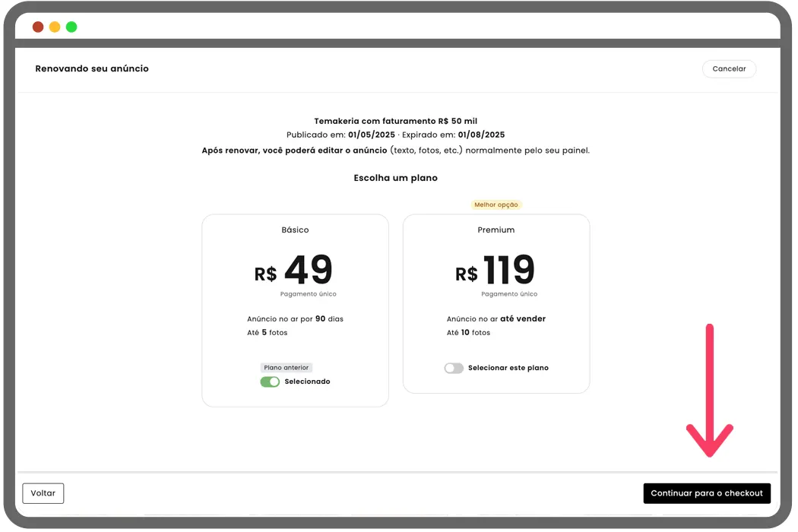Image resolution: width=798 pixels, height=532 pixels.
Task: Click the 'Plano anterior' badge
Action: click(x=286, y=368)
